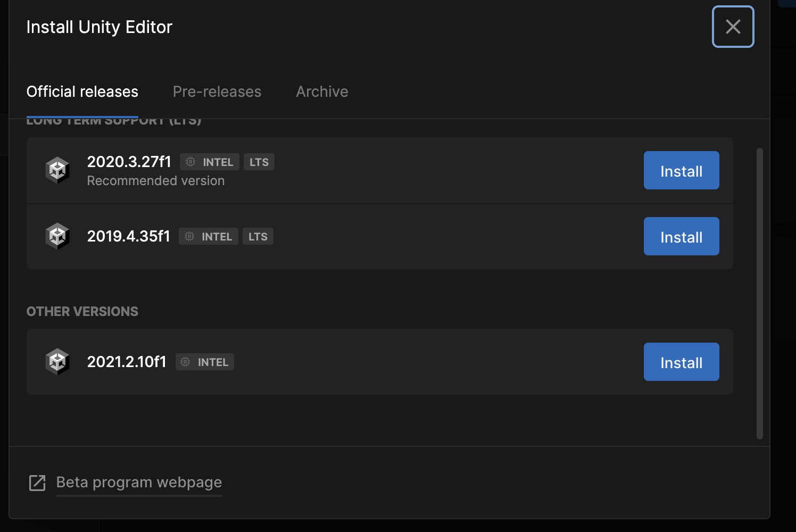Click the Unity cube icon beside 2019.4.35f1

coord(58,236)
